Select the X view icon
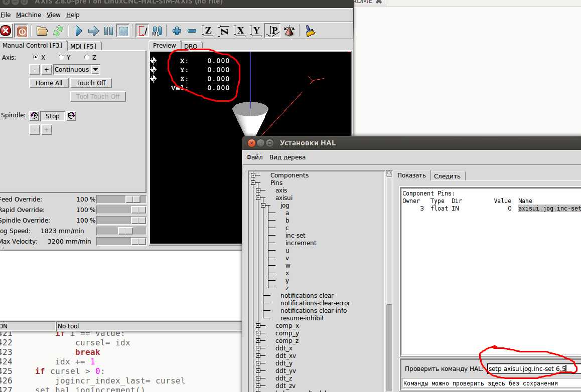The width and height of the screenshot is (581, 392). [x=240, y=31]
